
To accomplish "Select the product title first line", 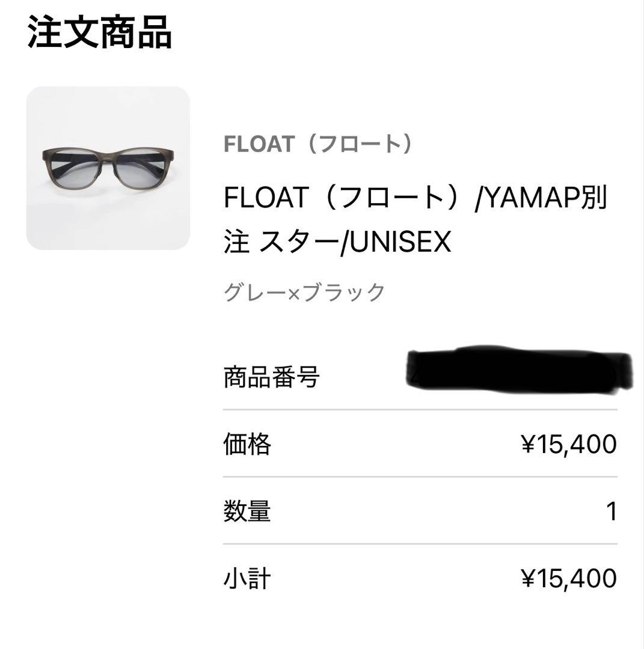I will tap(415, 198).
